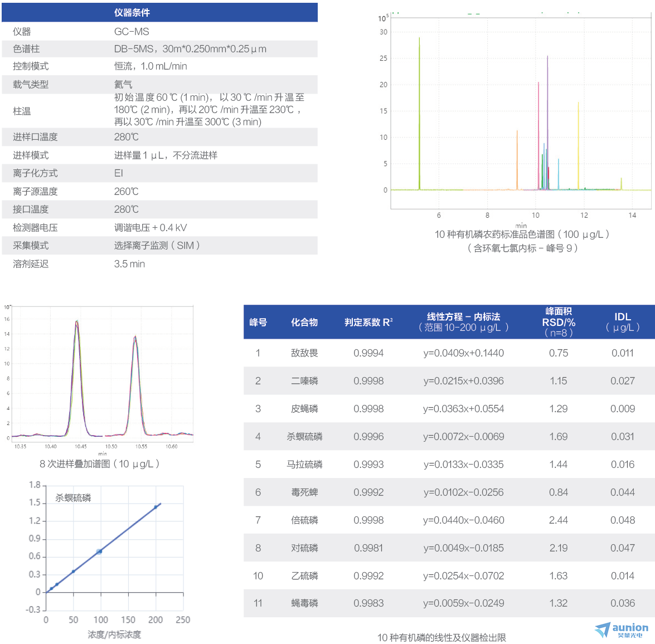The height and width of the screenshot is (644, 655).
Task: Click the 8 次进样叠加谱图 caption
Action: click(x=99, y=464)
